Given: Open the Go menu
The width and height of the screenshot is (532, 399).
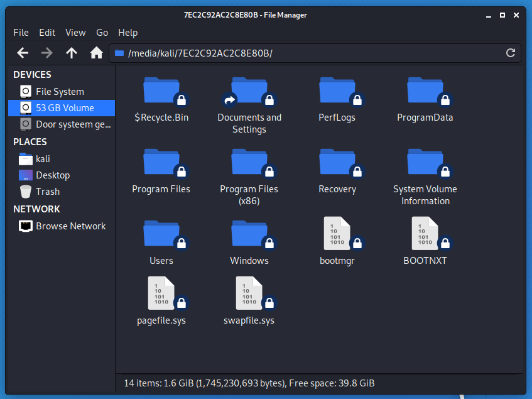Looking at the screenshot, I should tap(102, 33).
